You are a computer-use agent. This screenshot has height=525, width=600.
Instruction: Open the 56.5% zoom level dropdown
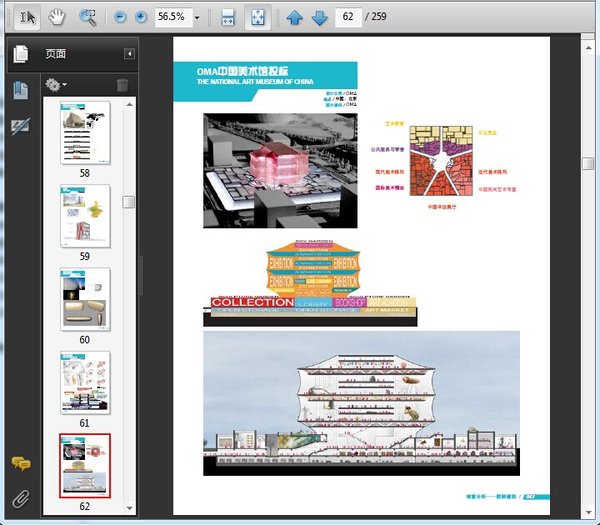tap(197, 18)
